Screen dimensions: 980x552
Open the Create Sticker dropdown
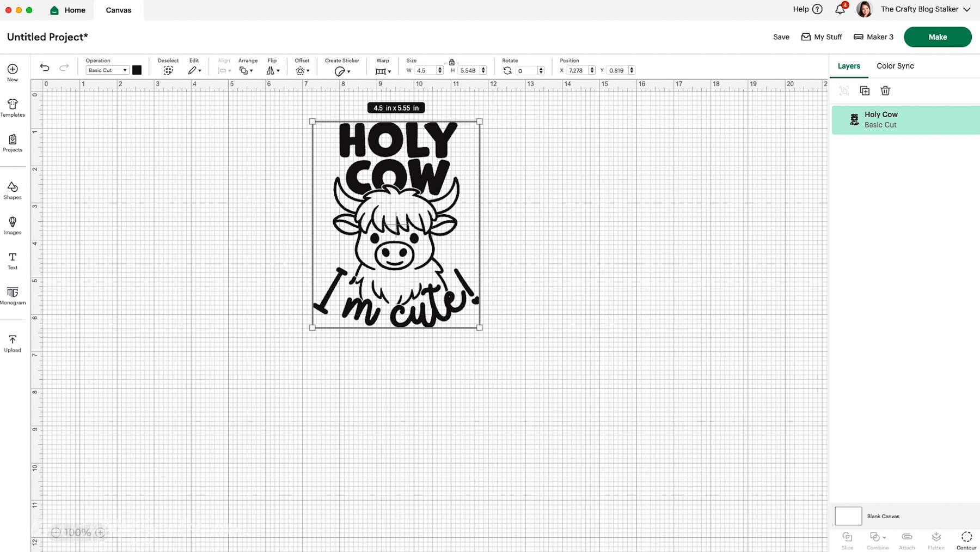342,71
